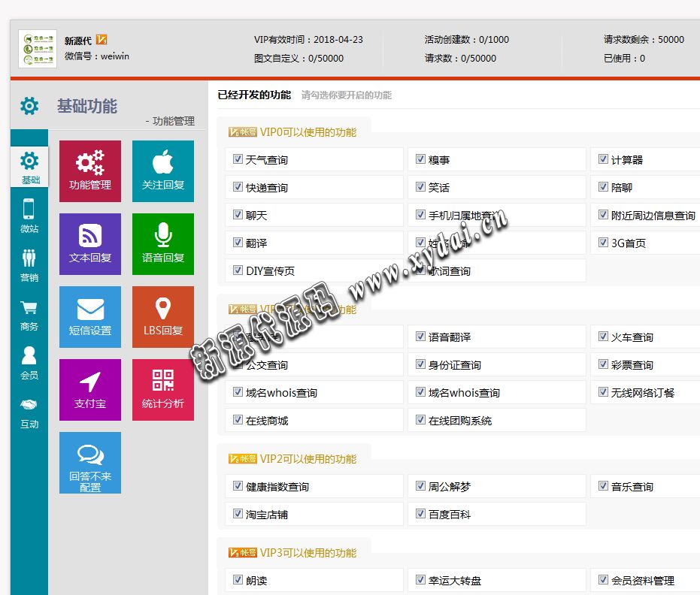Select 商务 cart in the sidebar
This screenshot has height=595, width=700.
coord(29,315)
